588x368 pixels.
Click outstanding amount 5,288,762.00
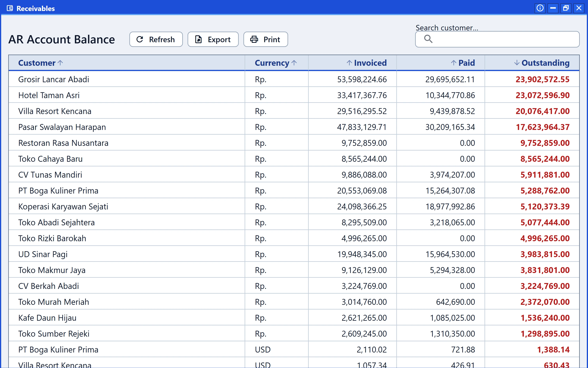click(545, 191)
